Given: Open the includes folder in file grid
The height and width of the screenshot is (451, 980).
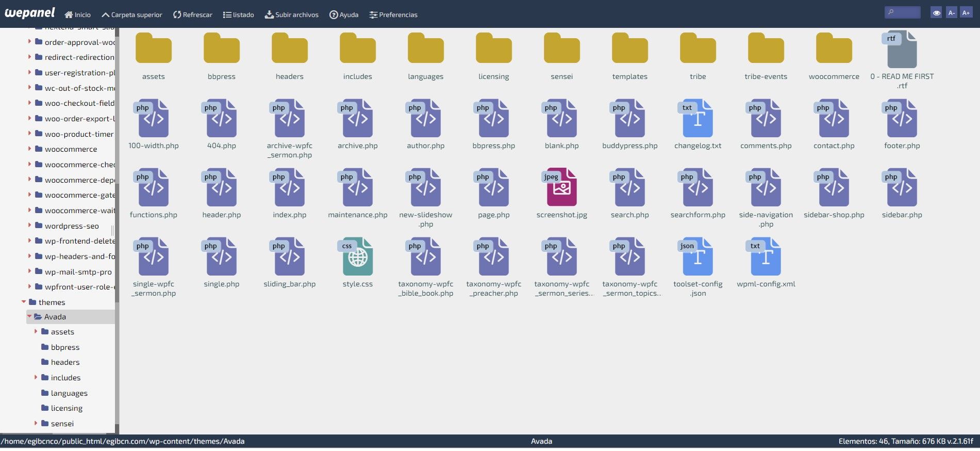Looking at the screenshot, I should click(x=357, y=48).
